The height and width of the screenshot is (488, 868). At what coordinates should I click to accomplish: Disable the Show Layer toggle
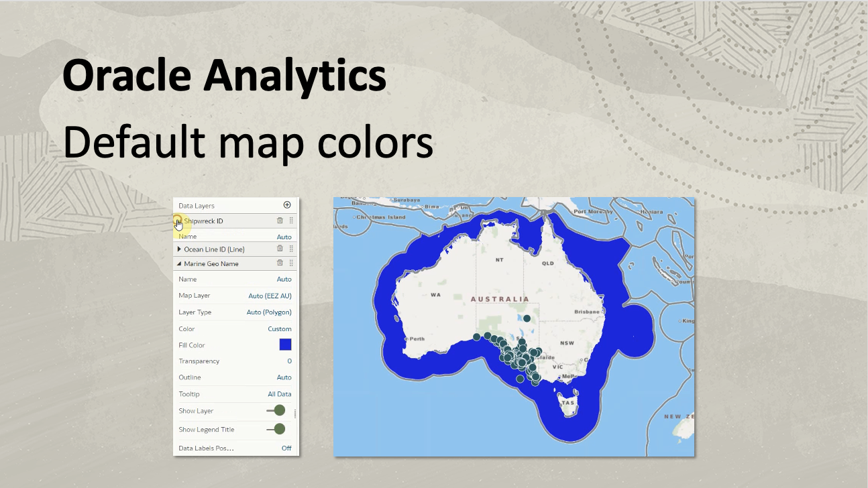point(277,411)
